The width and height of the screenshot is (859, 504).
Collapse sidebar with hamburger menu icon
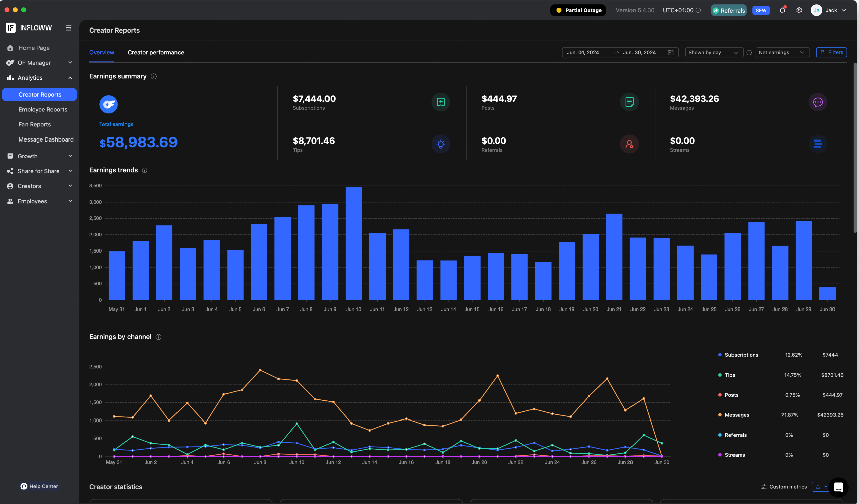tap(68, 27)
